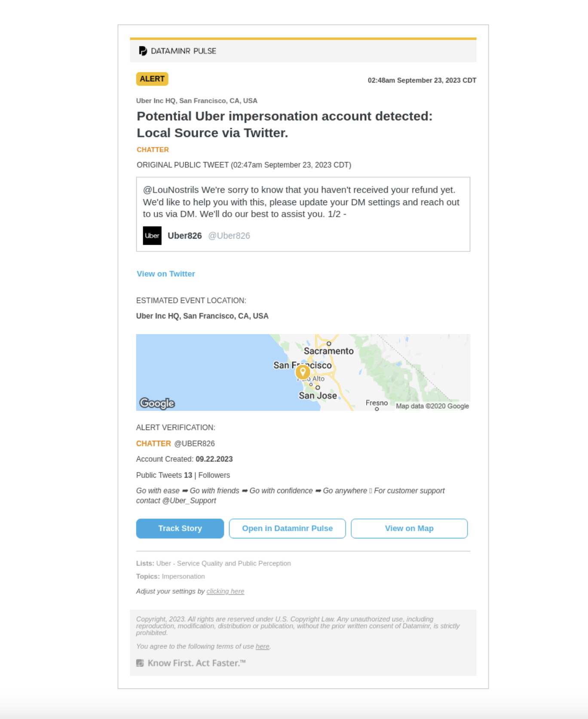Click the @UBER826 handle under Alert Verification

[194, 443]
